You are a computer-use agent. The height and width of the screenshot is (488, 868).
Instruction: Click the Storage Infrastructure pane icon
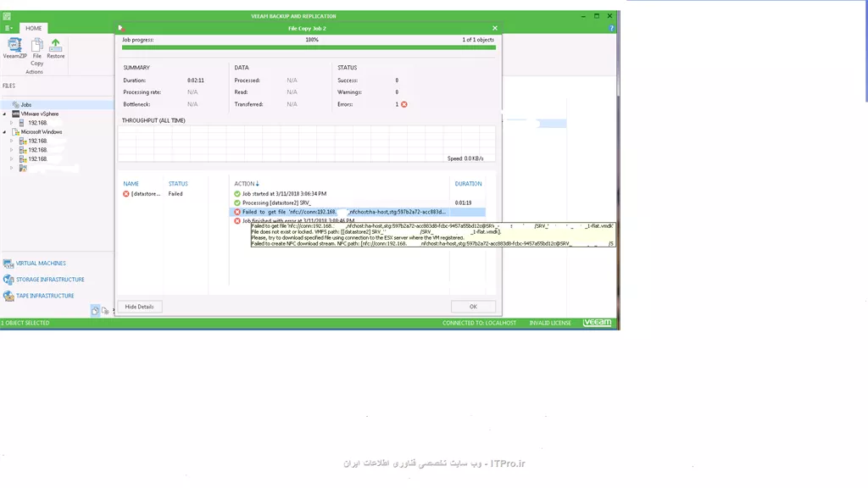point(8,280)
